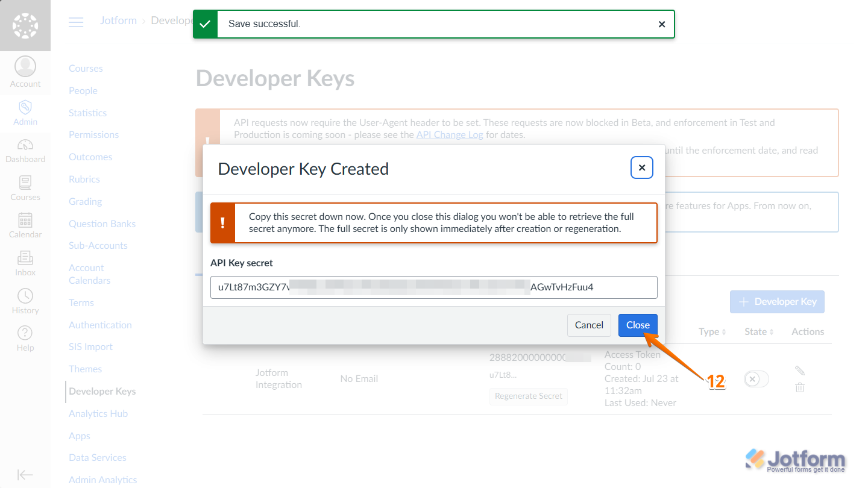This screenshot has width=868, height=488.
Task: Open Apps in the admin menu
Action: point(80,436)
